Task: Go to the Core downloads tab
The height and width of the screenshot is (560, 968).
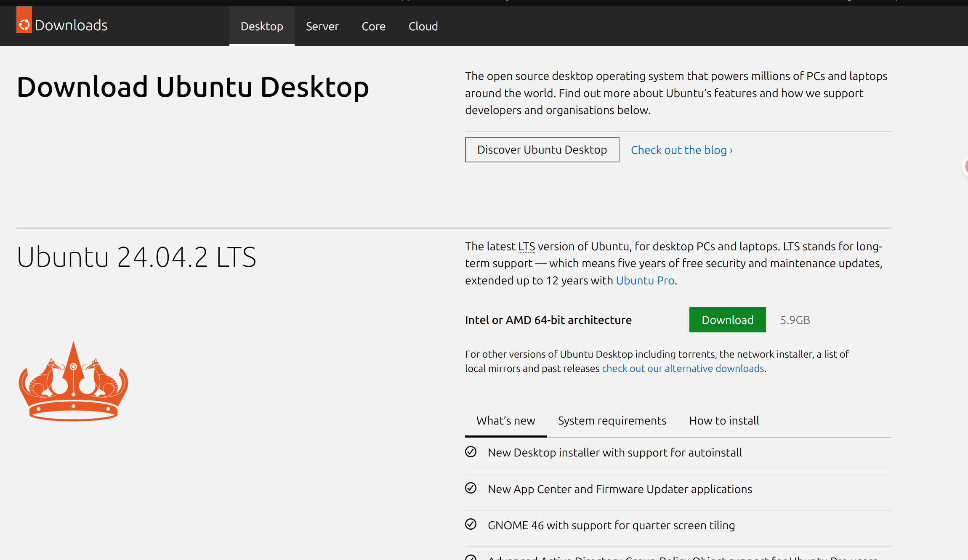Action: click(373, 27)
